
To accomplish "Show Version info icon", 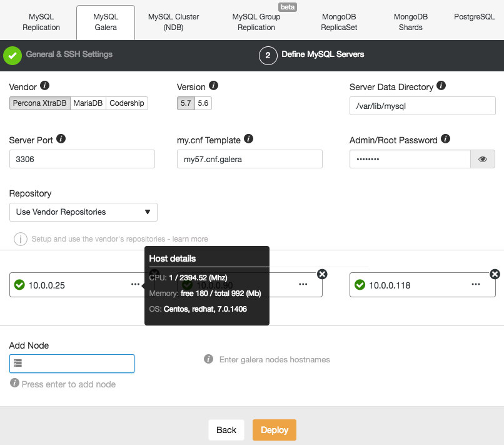I will pyautogui.click(x=213, y=86).
